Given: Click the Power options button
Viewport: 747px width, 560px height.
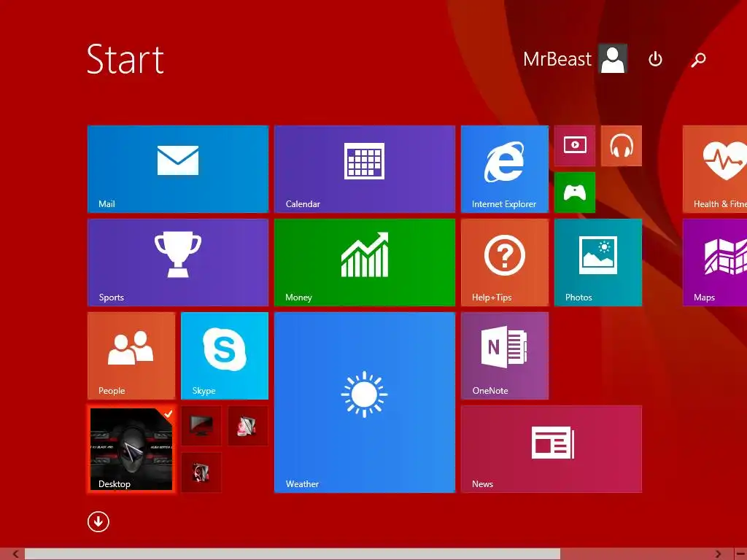Looking at the screenshot, I should [x=656, y=59].
